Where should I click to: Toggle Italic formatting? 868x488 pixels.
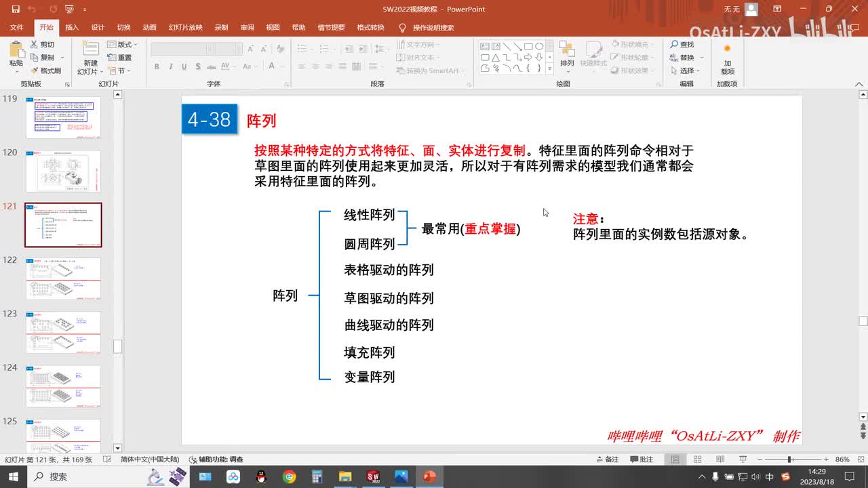(170, 66)
